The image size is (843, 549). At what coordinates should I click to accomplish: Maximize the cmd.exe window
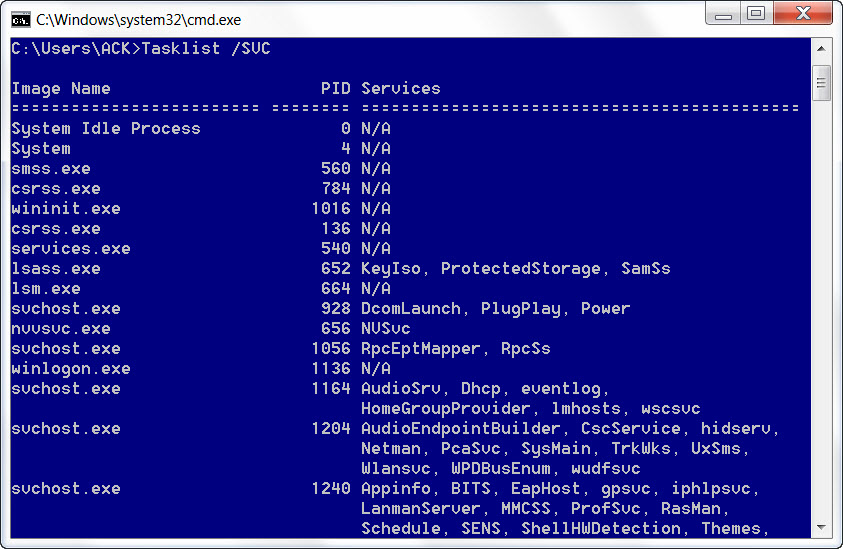point(755,14)
